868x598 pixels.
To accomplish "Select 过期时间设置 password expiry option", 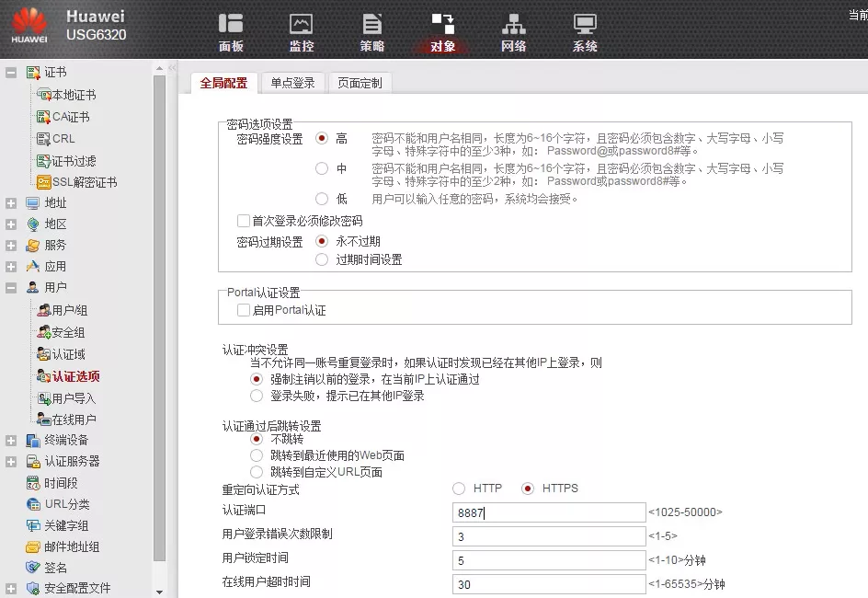I will tap(322, 260).
